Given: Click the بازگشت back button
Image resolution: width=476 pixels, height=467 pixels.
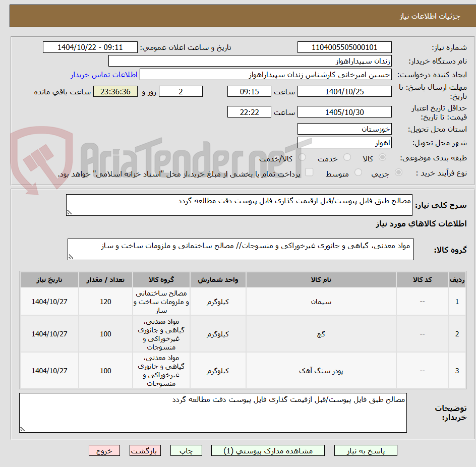Looking at the screenshot, I should point(145,450).
